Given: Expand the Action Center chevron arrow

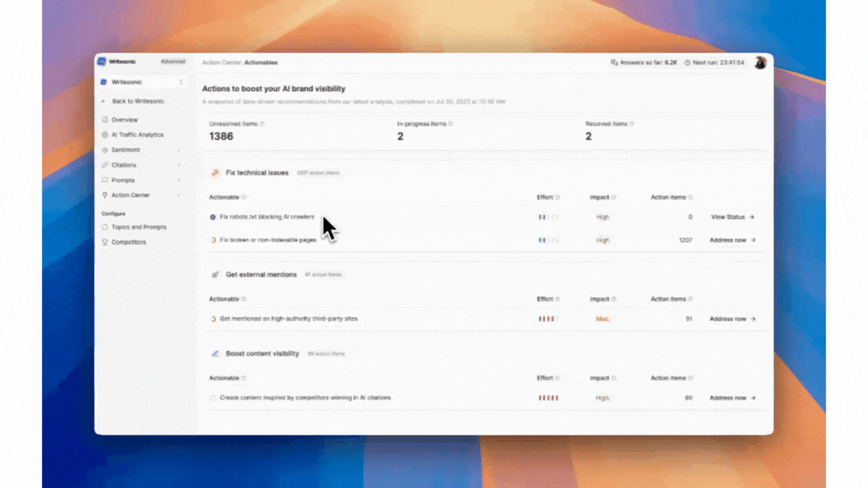Looking at the screenshot, I should tap(179, 195).
